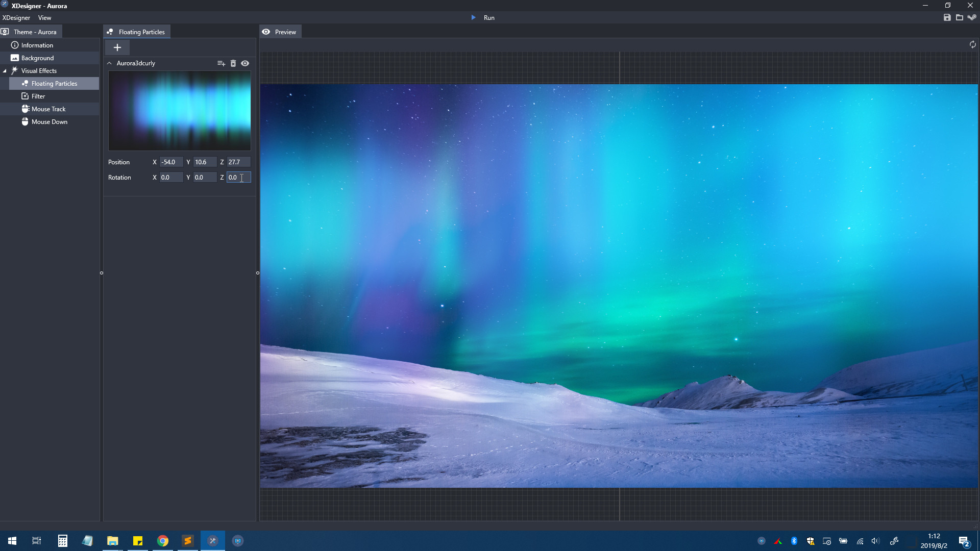Toggle visibility of Aurora3dcurly eye icon
This screenshot has height=551, width=980.
coord(245,63)
